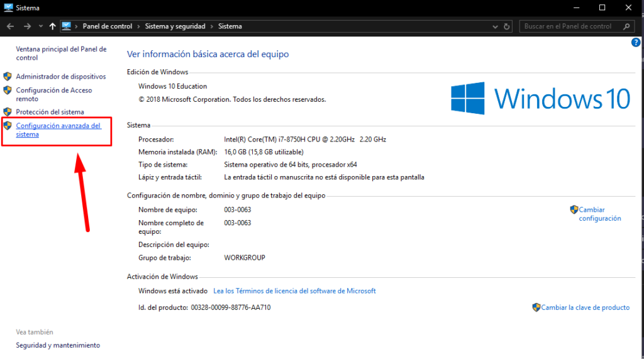Open the recent locations dropdown arrow
644x359 pixels.
click(x=41, y=26)
